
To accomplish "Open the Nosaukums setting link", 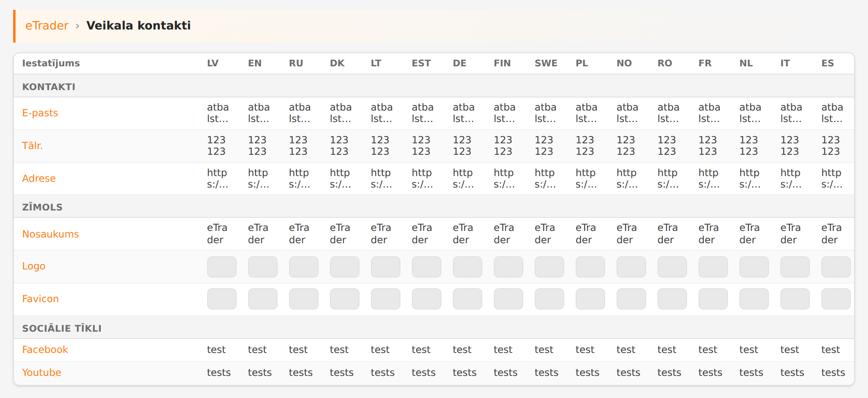I will click(50, 234).
